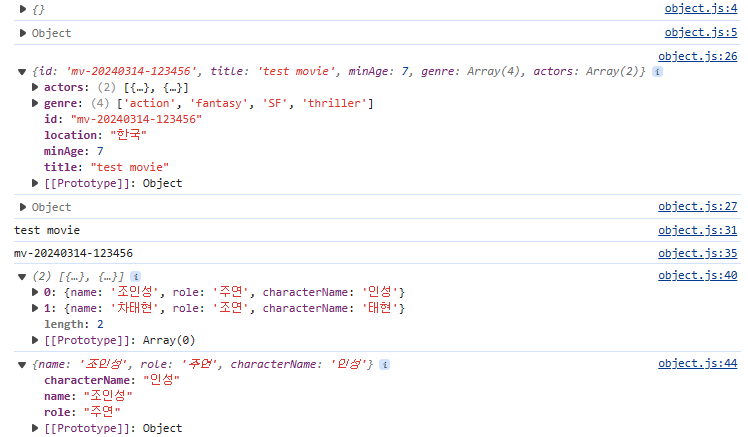The image size is (748, 437).
Task: Click the 'fantasy' value in genre array
Action: click(x=218, y=103)
